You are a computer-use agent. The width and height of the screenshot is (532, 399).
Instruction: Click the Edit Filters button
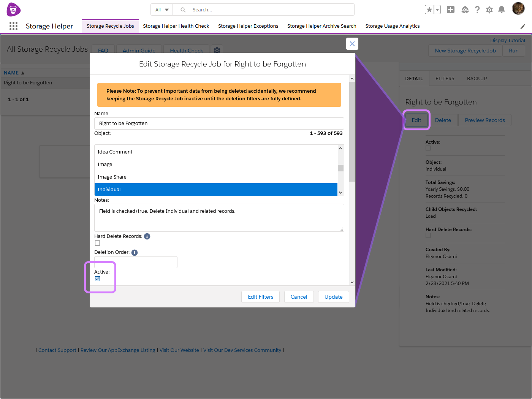point(261,297)
